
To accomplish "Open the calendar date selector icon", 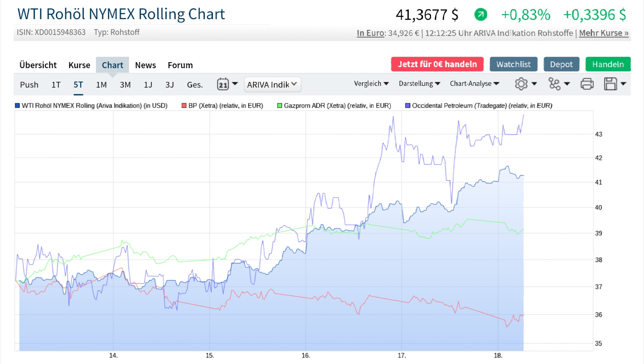I will 223,84.
